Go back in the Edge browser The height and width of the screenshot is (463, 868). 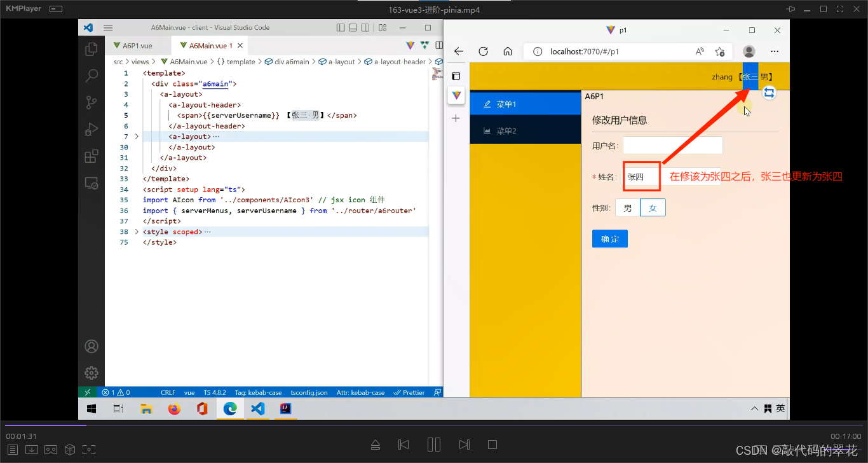pyautogui.click(x=459, y=52)
